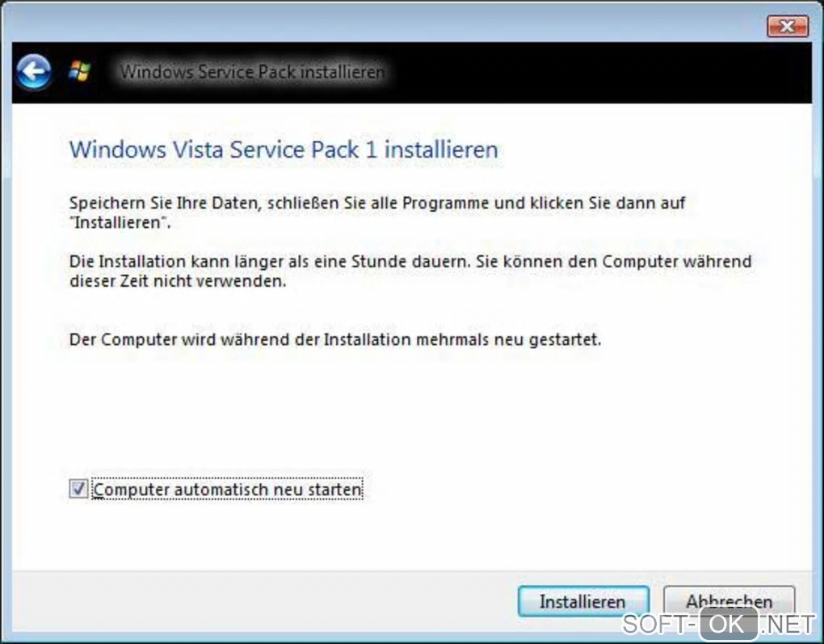
Task: Click the "Computer automatisch neu starten" label
Action: click(228, 490)
